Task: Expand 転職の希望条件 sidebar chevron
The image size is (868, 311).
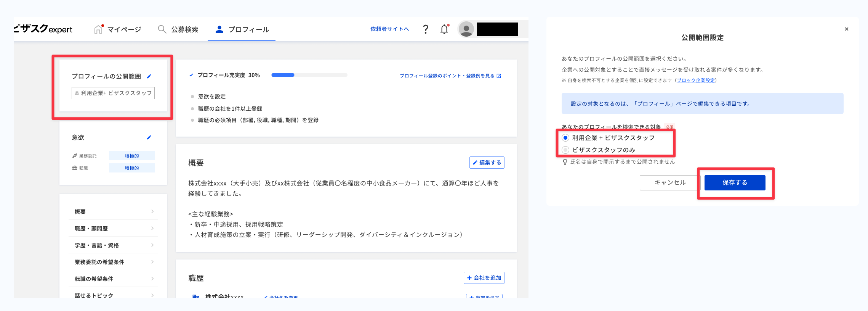Action: click(x=152, y=279)
